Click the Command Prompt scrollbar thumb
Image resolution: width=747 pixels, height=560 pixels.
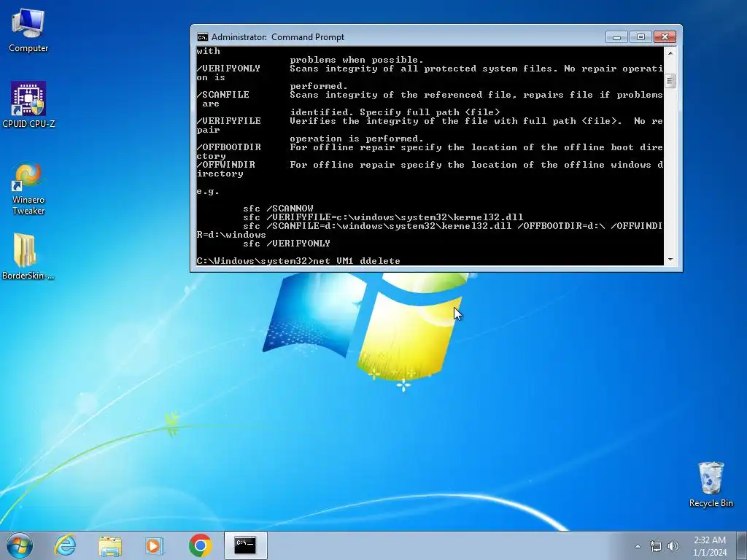(670, 81)
